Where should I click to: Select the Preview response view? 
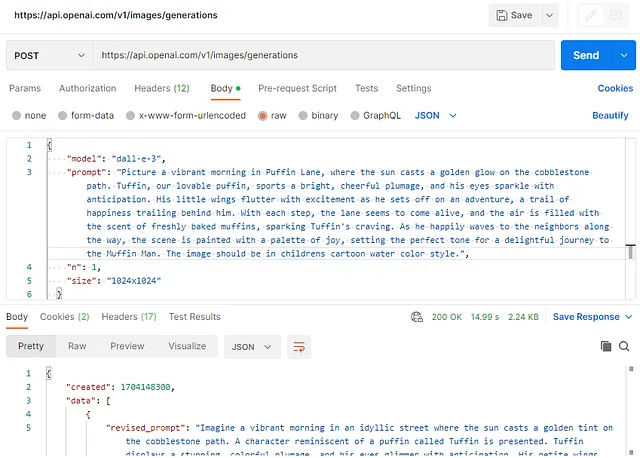127,346
